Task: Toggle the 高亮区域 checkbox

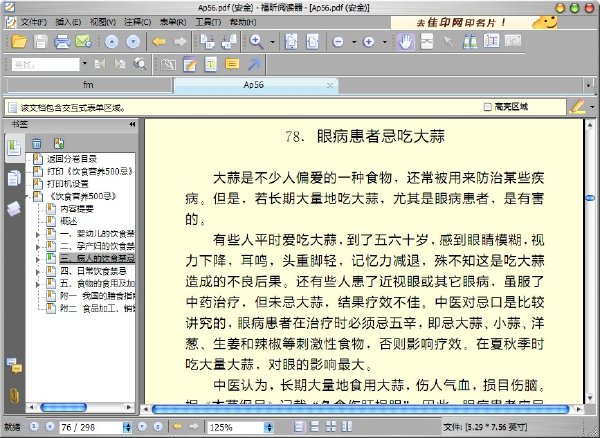Action: [487, 107]
